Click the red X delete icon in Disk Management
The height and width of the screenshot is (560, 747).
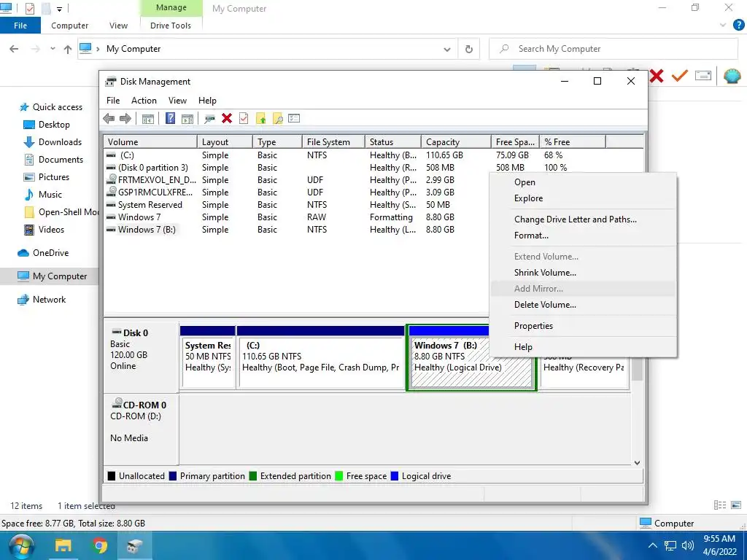pyautogui.click(x=227, y=119)
